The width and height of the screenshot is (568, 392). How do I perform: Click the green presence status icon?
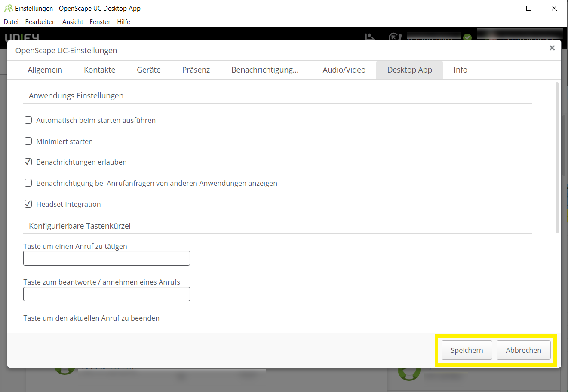pos(467,37)
